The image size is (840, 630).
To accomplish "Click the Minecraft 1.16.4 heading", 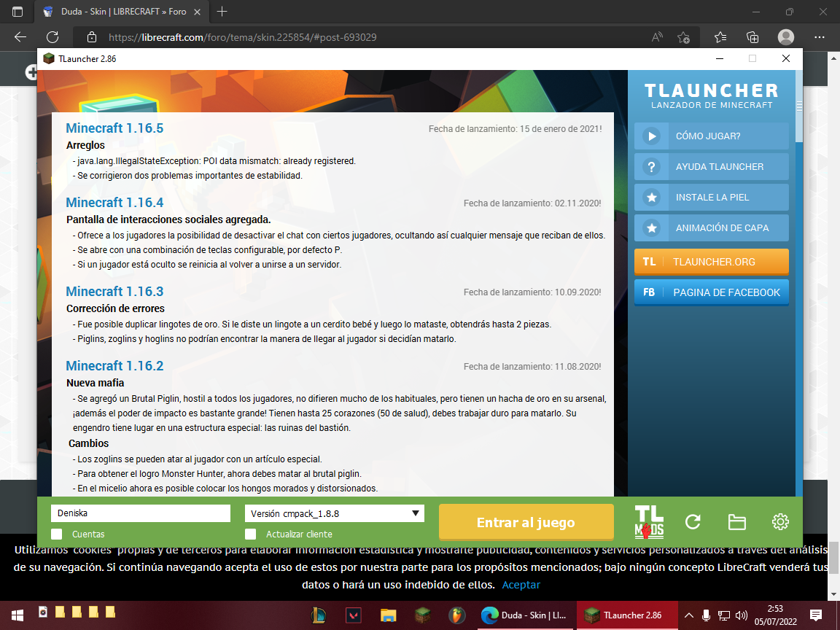I will tap(114, 203).
